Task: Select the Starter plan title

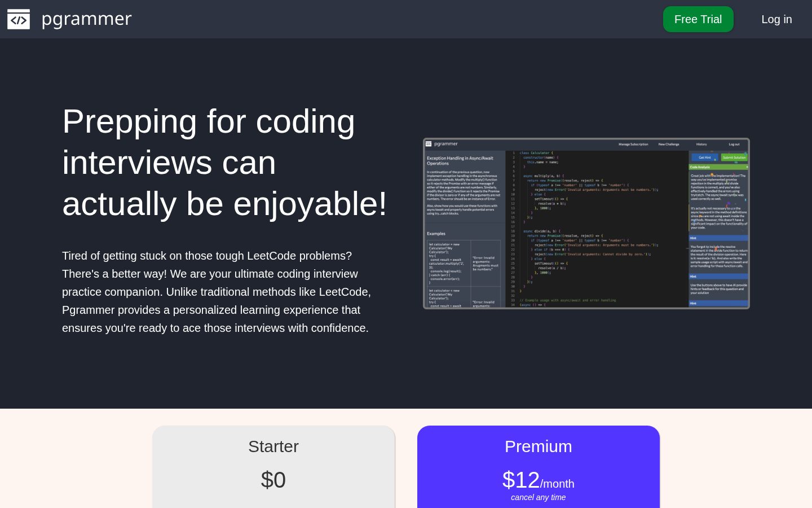Action: click(x=273, y=446)
